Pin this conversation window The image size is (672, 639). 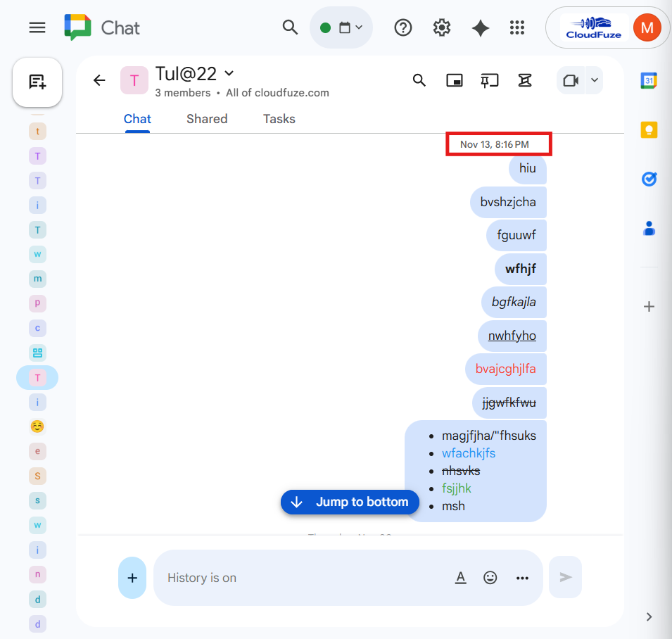click(x=488, y=80)
